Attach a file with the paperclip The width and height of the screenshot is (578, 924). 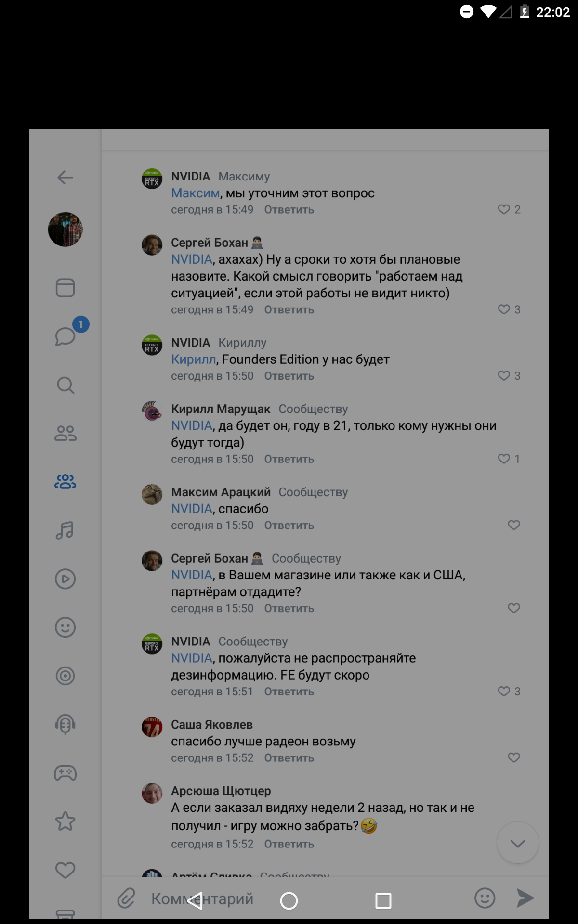126,898
